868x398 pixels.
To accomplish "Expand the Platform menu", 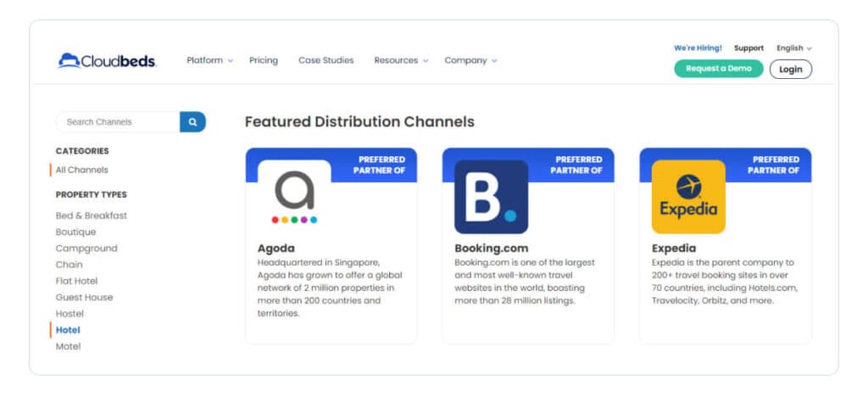I will (210, 60).
